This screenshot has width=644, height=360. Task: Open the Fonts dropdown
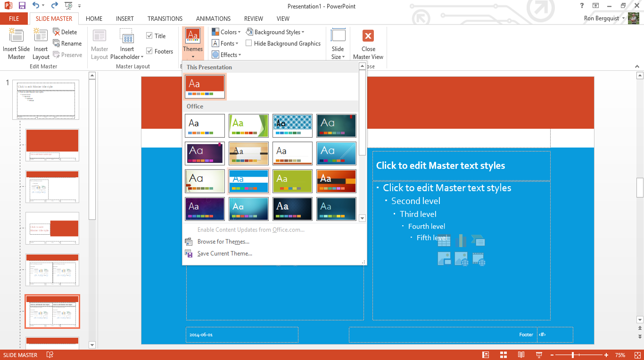pos(225,43)
